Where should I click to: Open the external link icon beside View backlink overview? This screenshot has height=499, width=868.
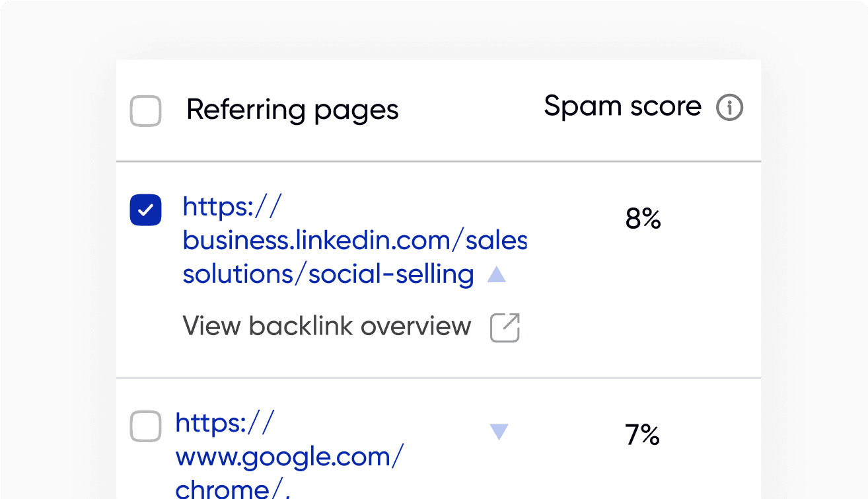(x=505, y=327)
